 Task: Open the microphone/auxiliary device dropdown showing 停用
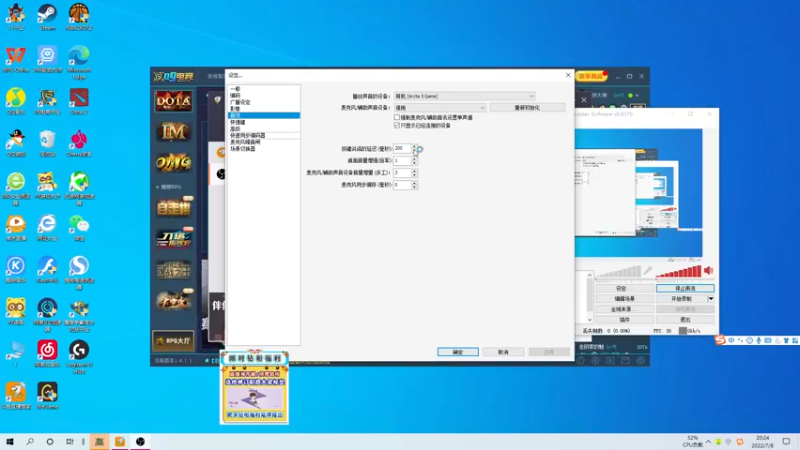(440, 108)
